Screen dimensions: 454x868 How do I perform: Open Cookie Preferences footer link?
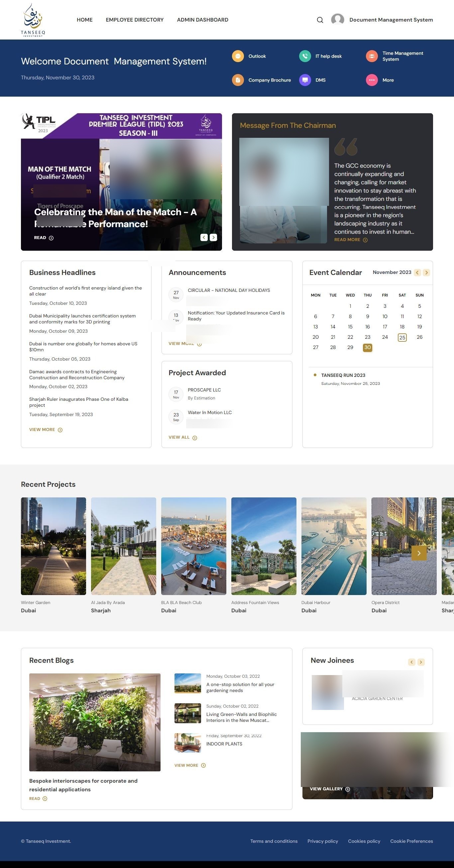(x=411, y=841)
